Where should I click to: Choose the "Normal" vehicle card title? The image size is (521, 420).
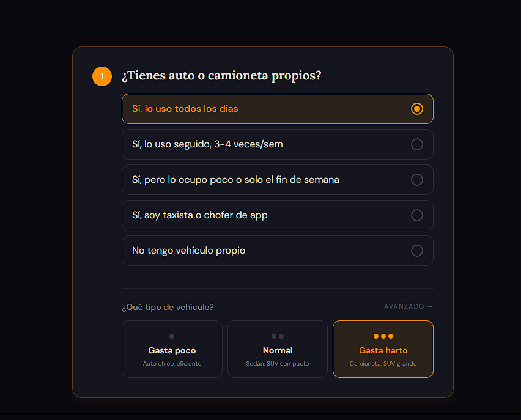pyautogui.click(x=278, y=351)
